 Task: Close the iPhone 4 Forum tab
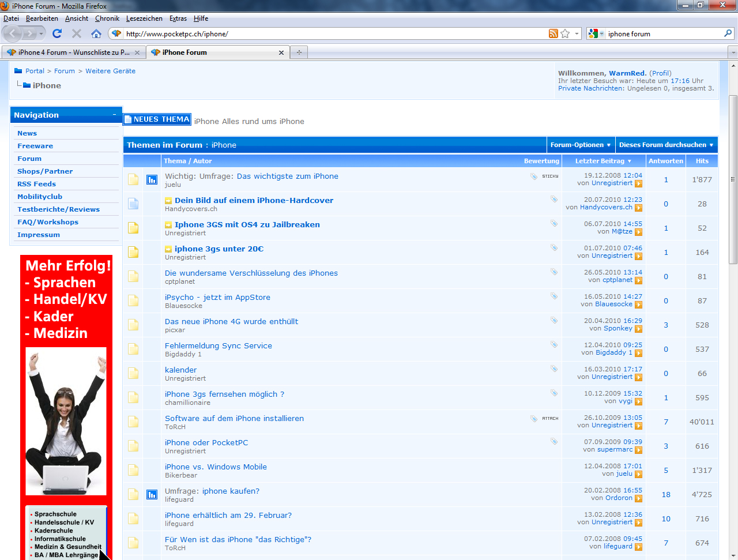137,52
